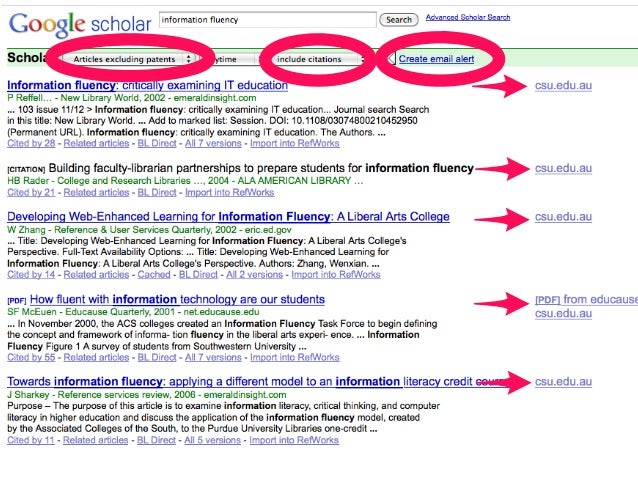The image size is (638, 479).
Task: Click Import into RefWorks for SF McEuen result
Action: coord(295,357)
